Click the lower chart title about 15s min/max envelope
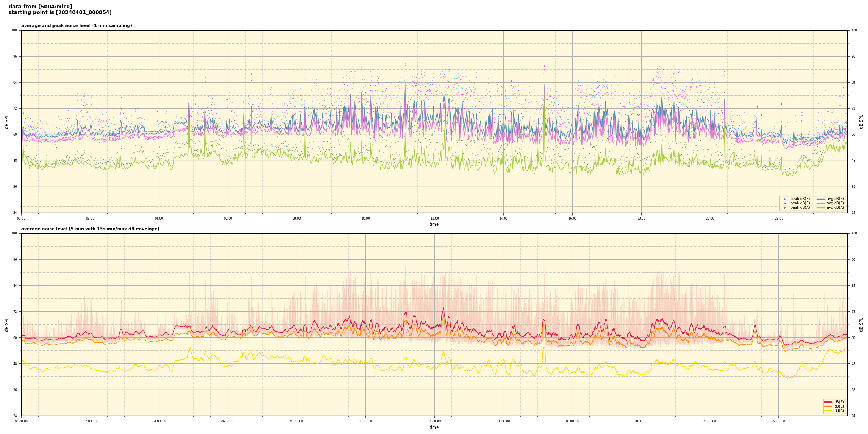The image size is (868, 434). [90, 229]
